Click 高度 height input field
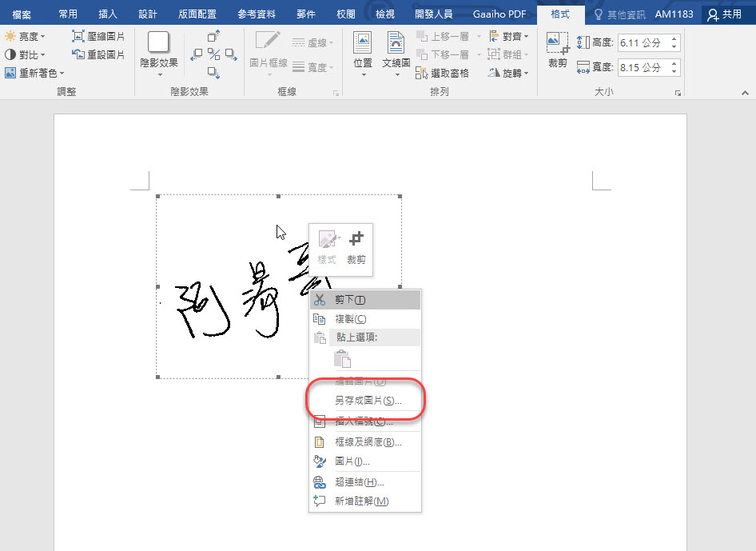This screenshot has height=551, width=756. [x=643, y=42]
